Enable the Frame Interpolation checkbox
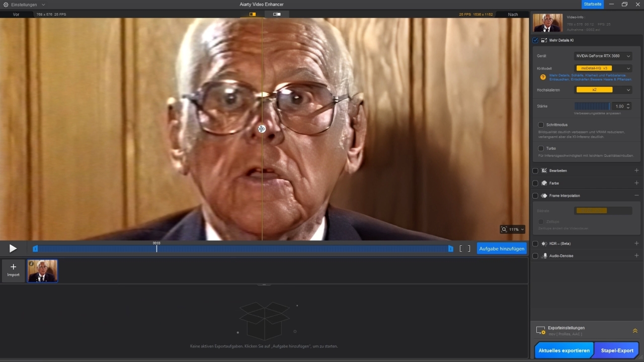Screen dimensions: 644x362 [x=535, y=196]
